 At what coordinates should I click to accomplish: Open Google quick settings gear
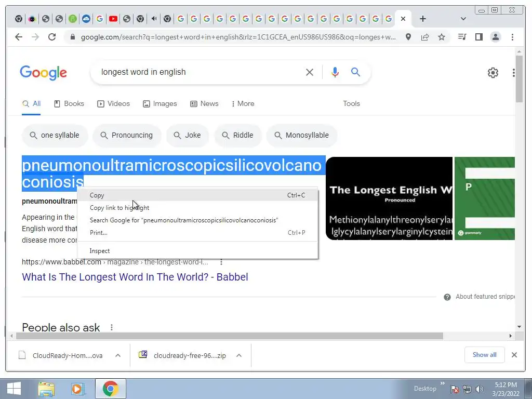click(x=493, y=73)
